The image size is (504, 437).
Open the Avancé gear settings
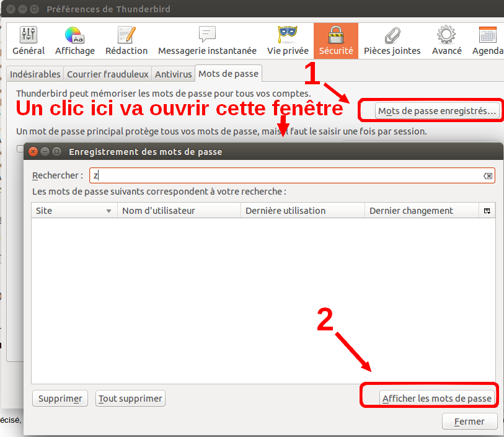(x=446, y=41)
